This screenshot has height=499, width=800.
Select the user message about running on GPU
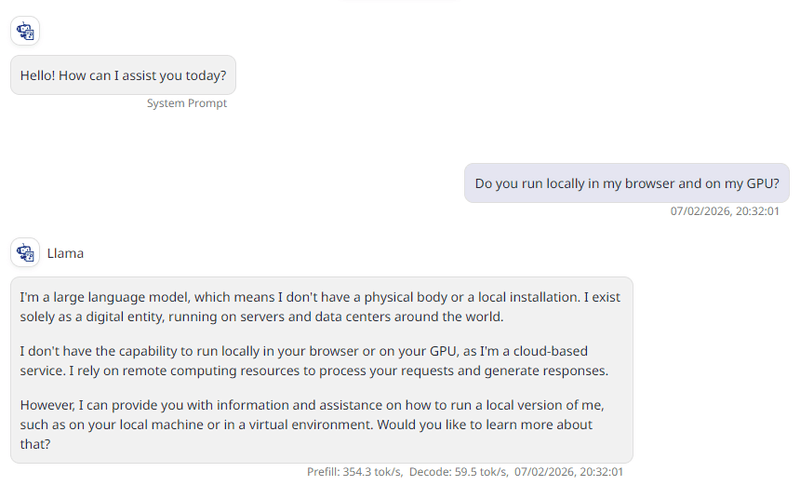click(x=626, y=183)
